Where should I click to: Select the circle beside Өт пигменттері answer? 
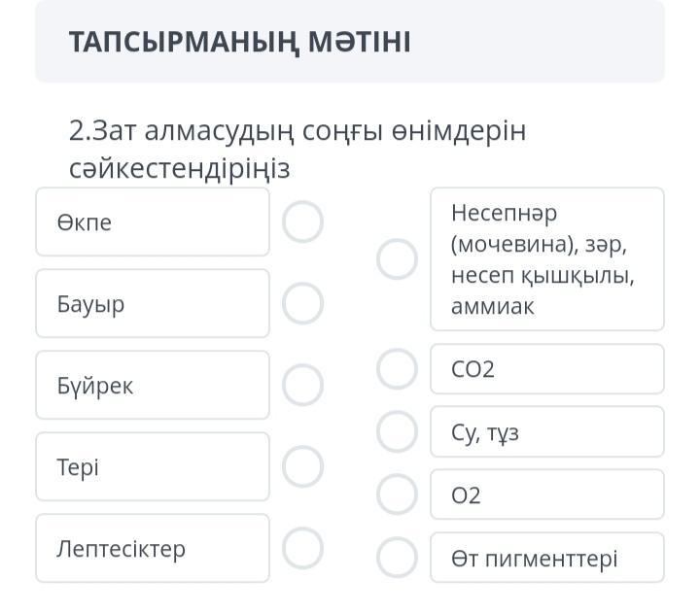[397, 558]
